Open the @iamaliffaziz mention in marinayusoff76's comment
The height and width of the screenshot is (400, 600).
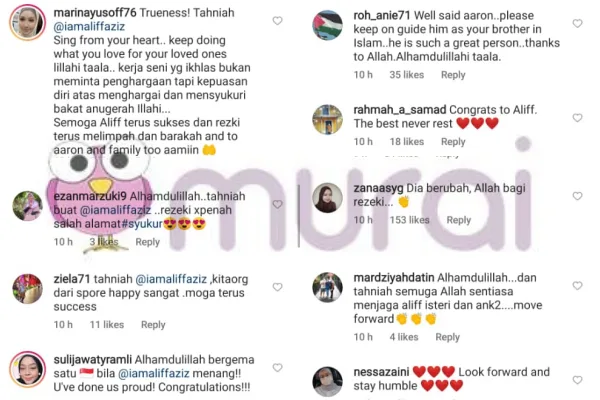pos(89,26)
